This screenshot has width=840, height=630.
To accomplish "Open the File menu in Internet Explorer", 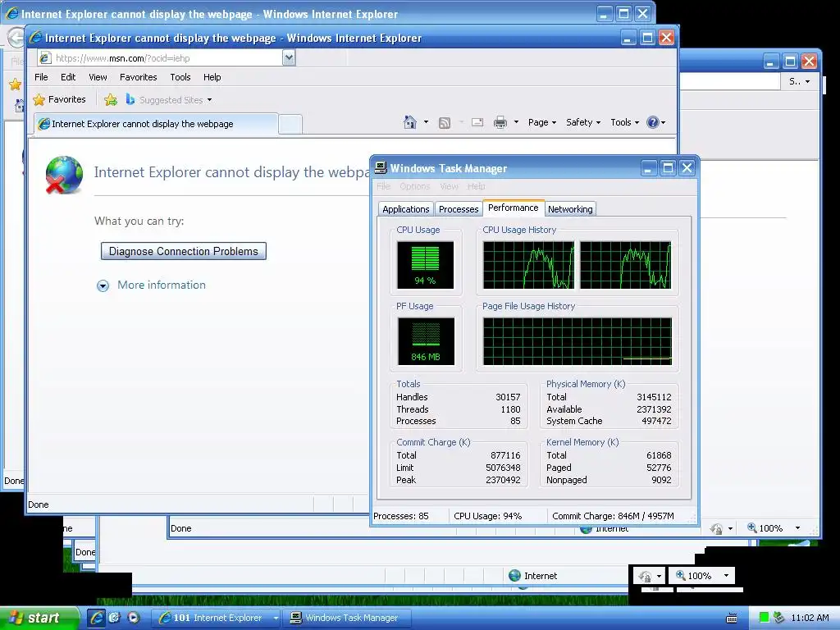I will point(41,77).
